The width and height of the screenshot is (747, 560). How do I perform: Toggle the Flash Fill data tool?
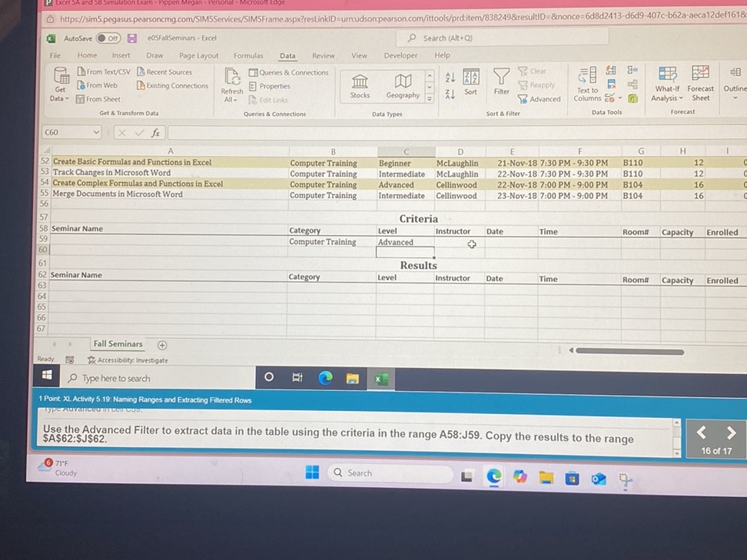pos(610,70)
